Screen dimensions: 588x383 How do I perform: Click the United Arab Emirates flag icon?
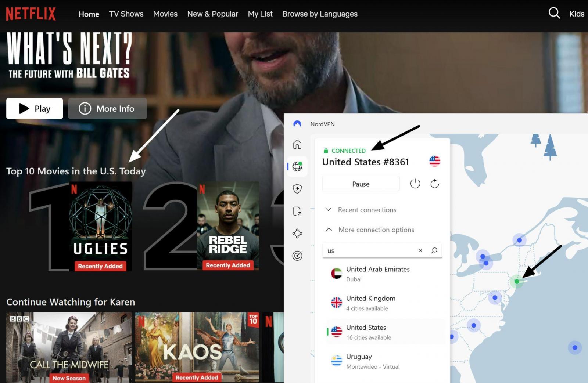(x=336, y=274)
